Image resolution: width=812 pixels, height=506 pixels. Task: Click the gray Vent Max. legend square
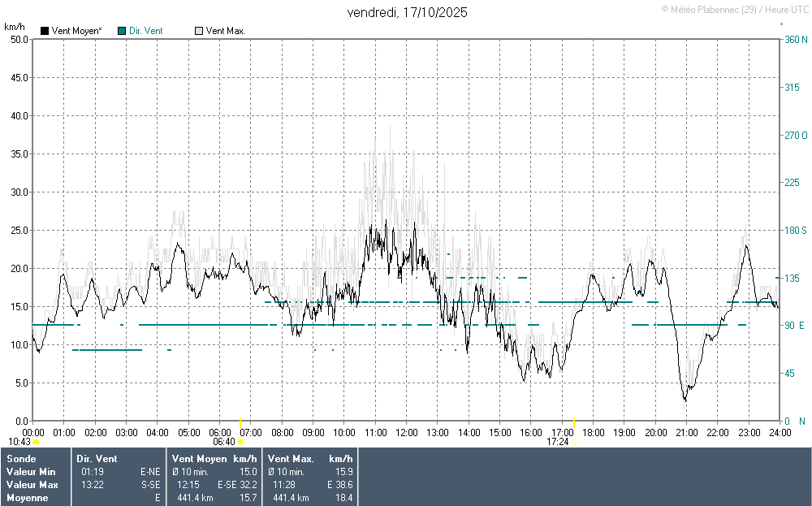[x=199, y=31]
